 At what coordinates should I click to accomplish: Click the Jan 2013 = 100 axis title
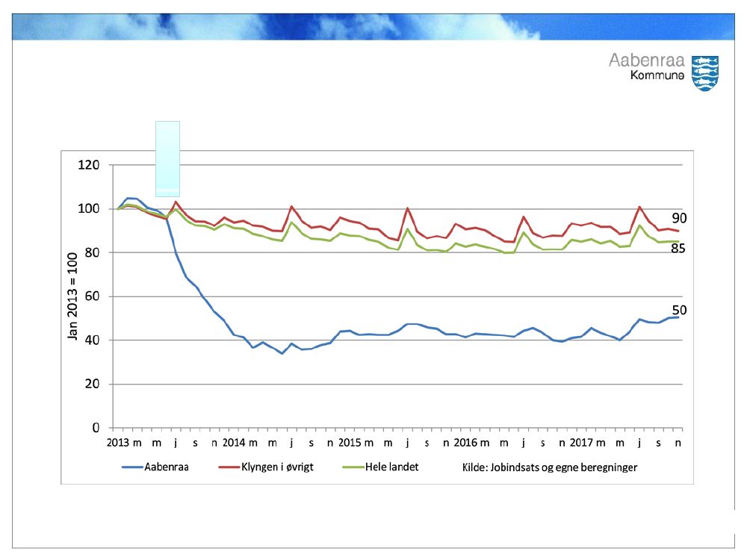click(72, 296)
